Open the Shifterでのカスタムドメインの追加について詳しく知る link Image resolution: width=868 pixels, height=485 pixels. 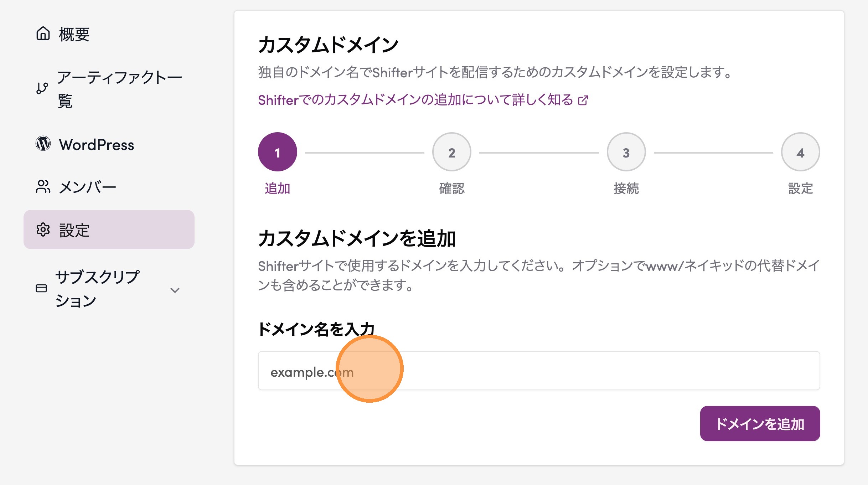pyautogui.click(x=415, y=100)
